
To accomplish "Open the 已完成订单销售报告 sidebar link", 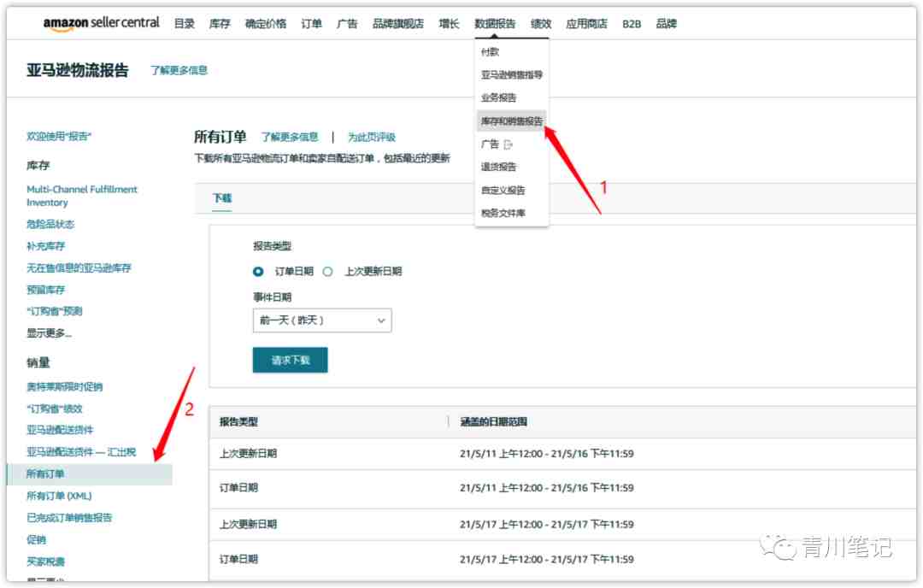I will [69, 518].
